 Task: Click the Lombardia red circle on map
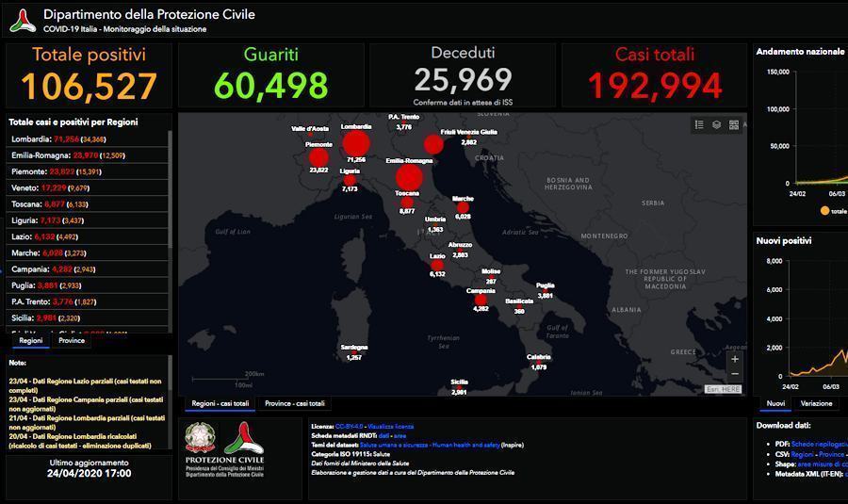(x=355, y=144)
